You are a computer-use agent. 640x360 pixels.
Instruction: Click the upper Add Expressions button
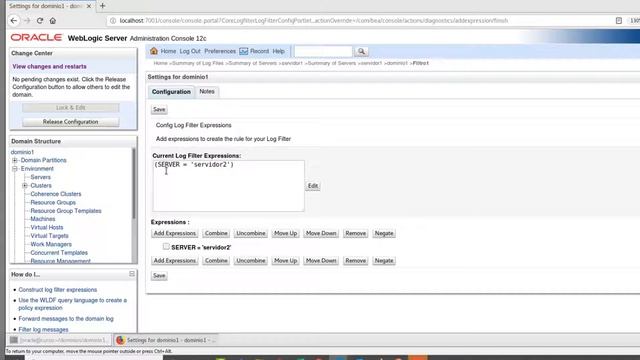click(x=175, y=233)
